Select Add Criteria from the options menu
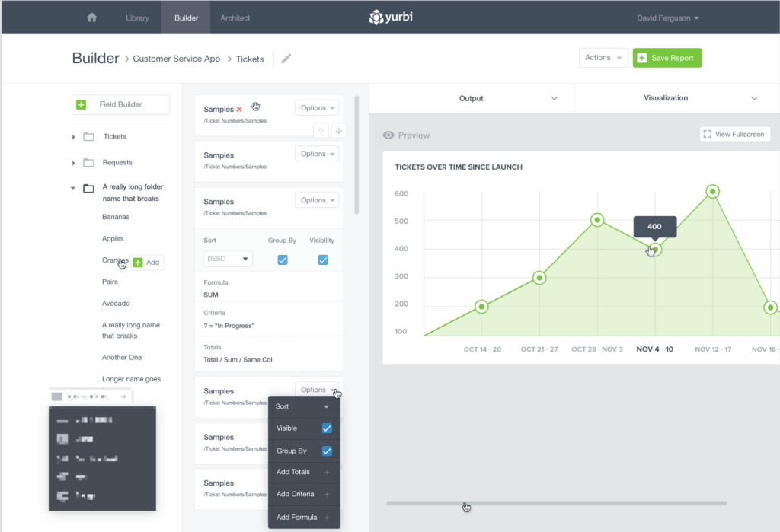The width and height of the screenshot is (780, 532). (x=303, y=495)
